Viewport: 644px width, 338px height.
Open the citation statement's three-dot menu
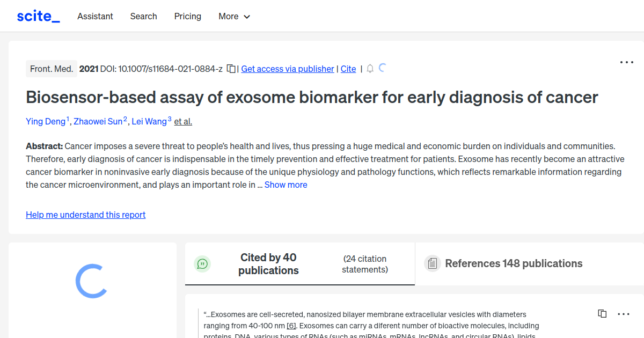click(623, 313)
